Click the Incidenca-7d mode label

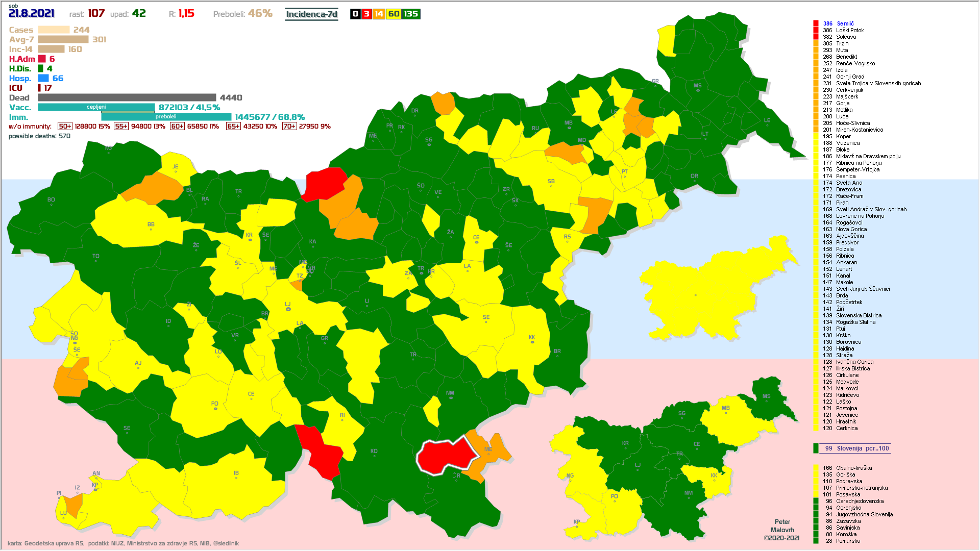pyautogui.click(x=311, y=14)
